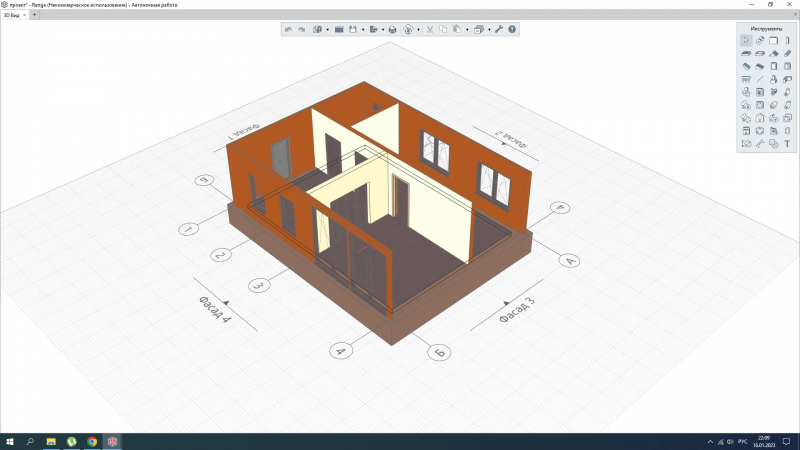800x450 pixels.
Task: Expand the export options dropdown arrow
Action: [383, 30]
